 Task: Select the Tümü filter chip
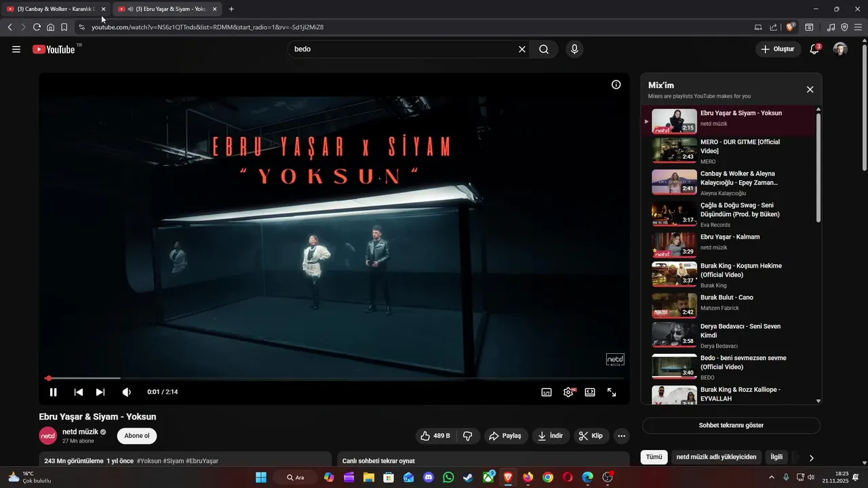click(654, 457)
